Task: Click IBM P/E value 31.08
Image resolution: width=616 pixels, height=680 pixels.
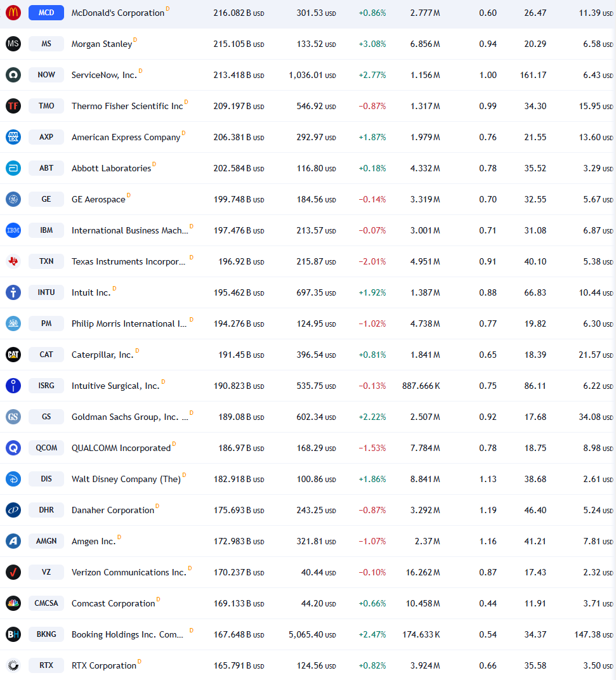Action: pos(535,230)
